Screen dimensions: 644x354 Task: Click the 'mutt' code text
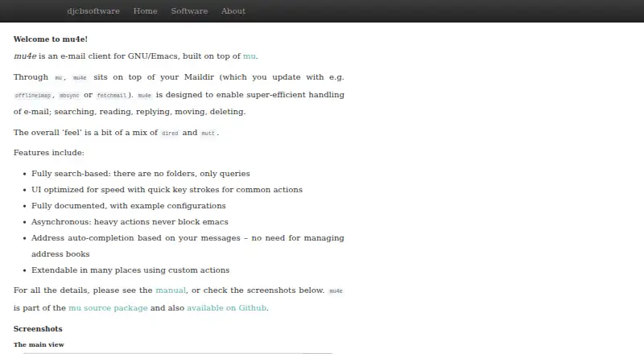(208, 133)
